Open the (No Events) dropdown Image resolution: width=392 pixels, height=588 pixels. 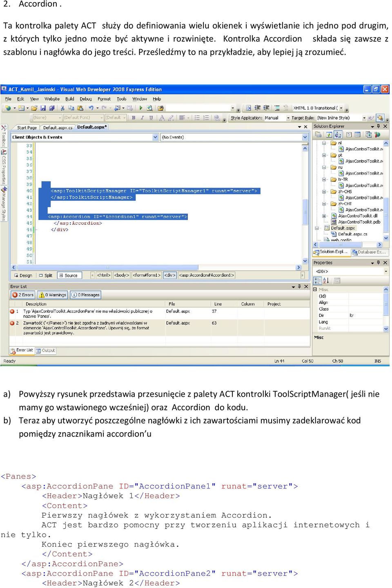(305, 137)
